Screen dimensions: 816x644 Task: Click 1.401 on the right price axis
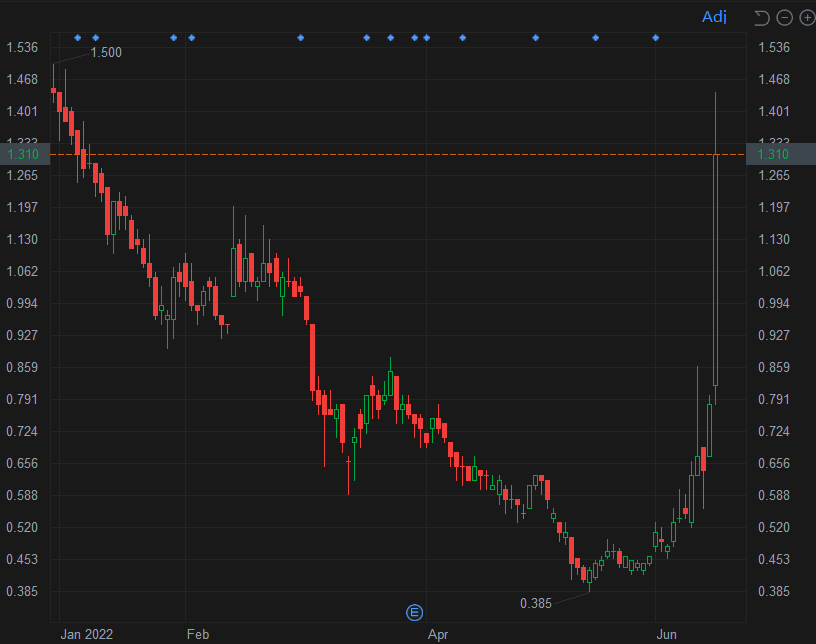[774, 111]
